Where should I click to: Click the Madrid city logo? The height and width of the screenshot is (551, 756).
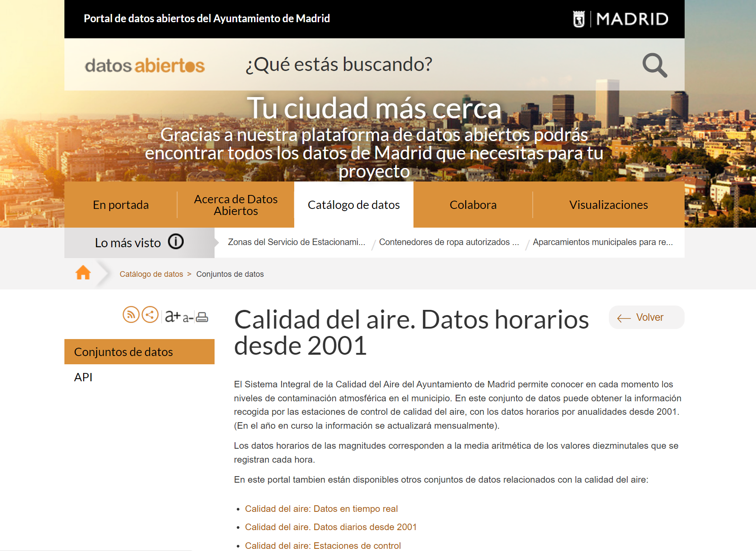pos(620,19)
